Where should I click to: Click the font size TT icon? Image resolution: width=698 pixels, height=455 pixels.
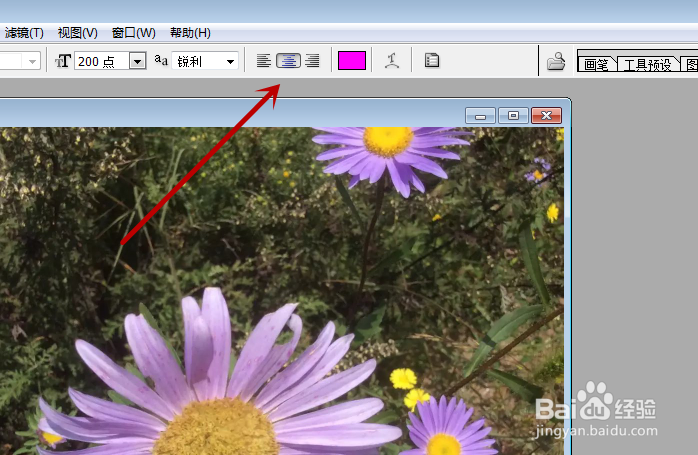(63, 61)
